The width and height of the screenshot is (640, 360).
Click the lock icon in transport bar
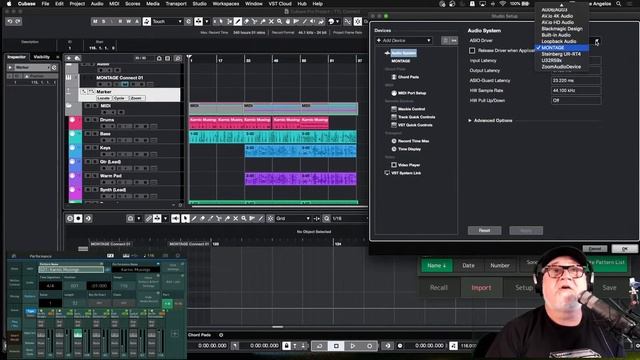pyautogui.click(x=287, y=346)
